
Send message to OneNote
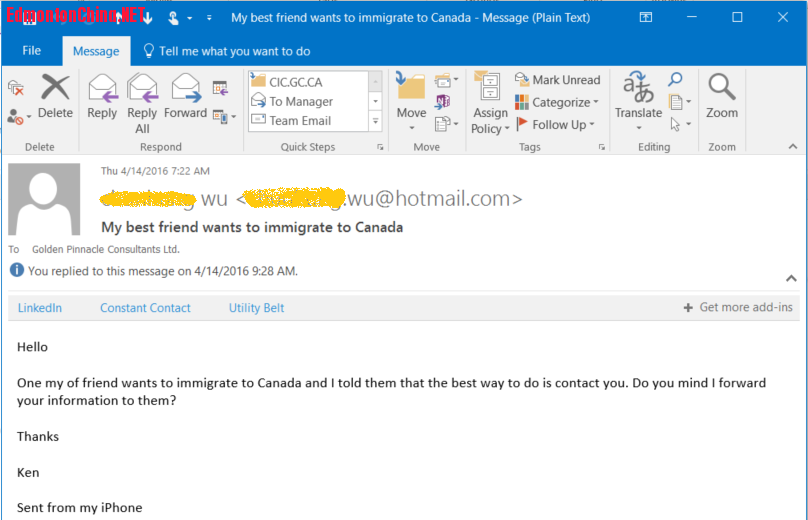(x=443, y=101)
